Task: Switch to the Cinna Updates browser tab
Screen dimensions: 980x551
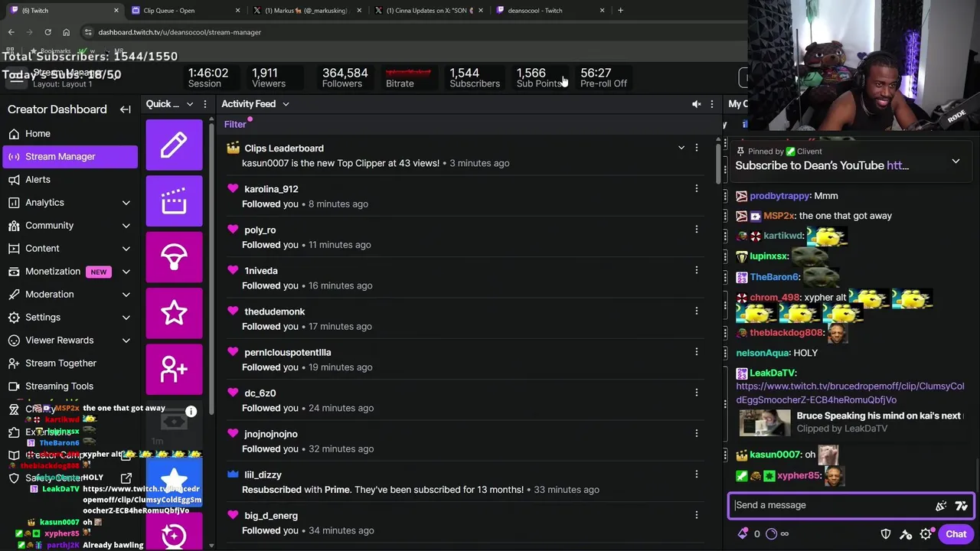Action: [x=430, y=11]
